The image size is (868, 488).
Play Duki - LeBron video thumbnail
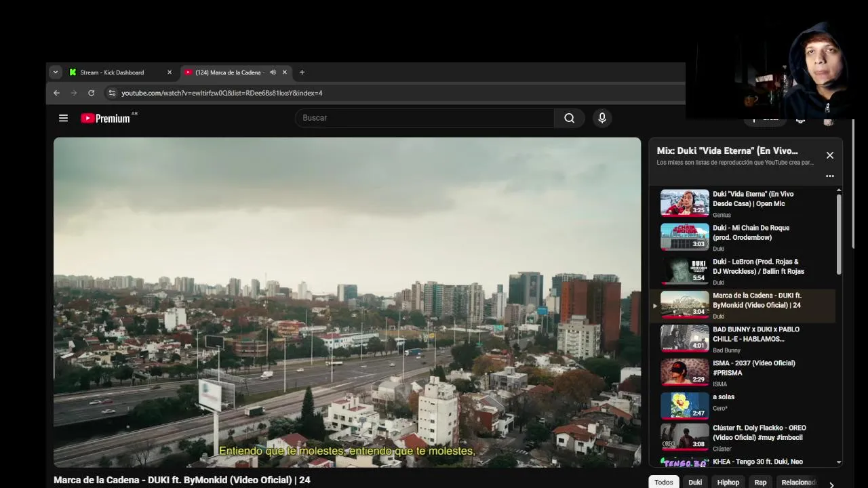[685, 270]
